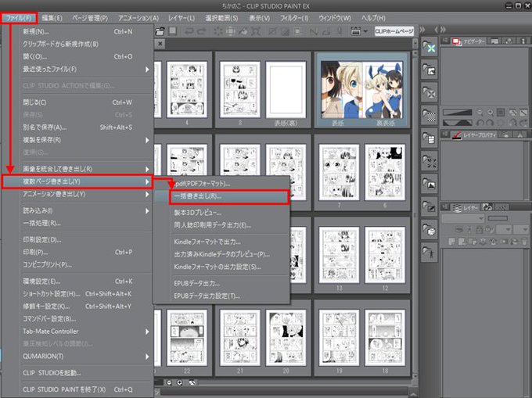The height and width of the screenshot is (398, 532).
Task: Open dropdown arrow beside assets icon
Action: click(x=365, y=31)
